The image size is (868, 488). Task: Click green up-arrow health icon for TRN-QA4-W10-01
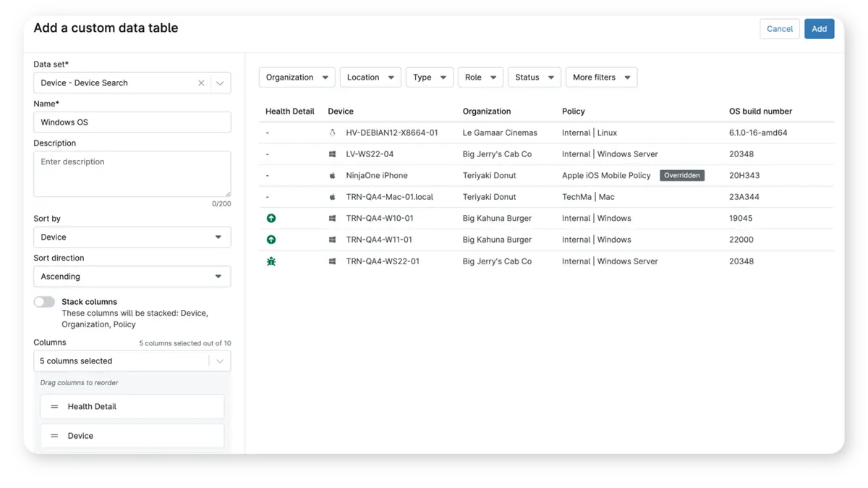271,218
